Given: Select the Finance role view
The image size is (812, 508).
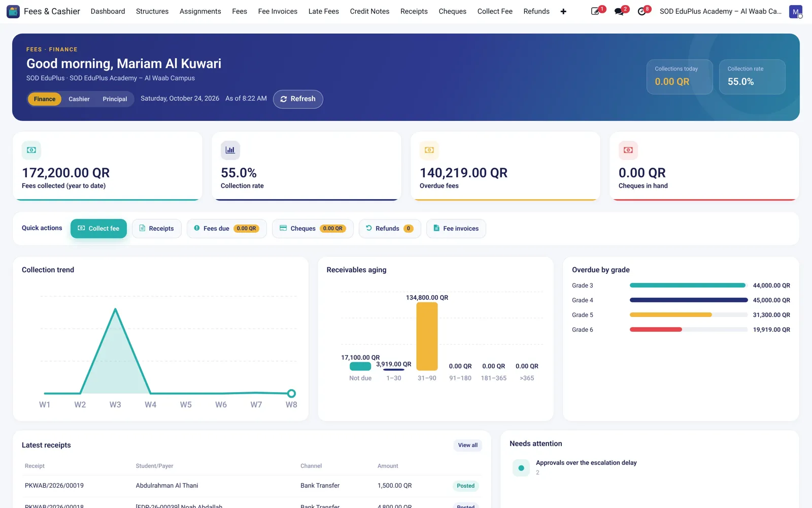Looking at the screenshot, I should pos(45,99).
